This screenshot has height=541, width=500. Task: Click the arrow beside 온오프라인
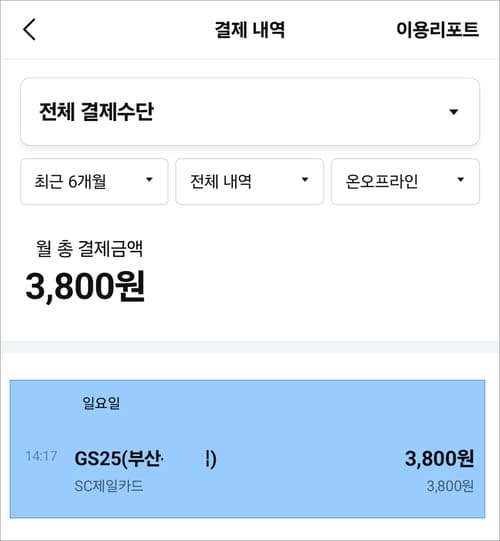click(x=460, y=179)
